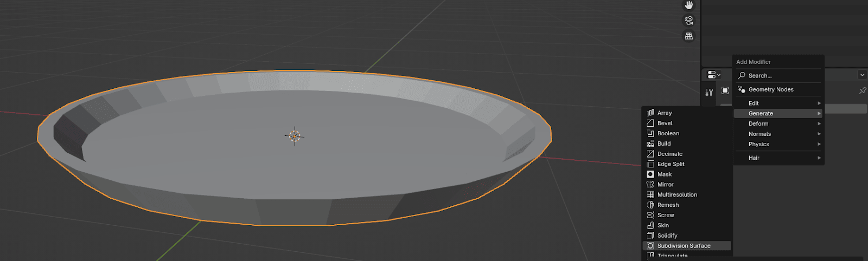The height and width of the screenshot is (261, 868).
Task: Select the Bevel modifier
Action: click(665, 123)
